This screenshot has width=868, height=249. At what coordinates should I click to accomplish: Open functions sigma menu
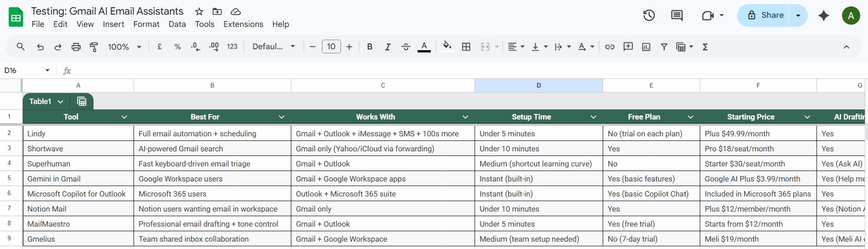tap(705, 47)
